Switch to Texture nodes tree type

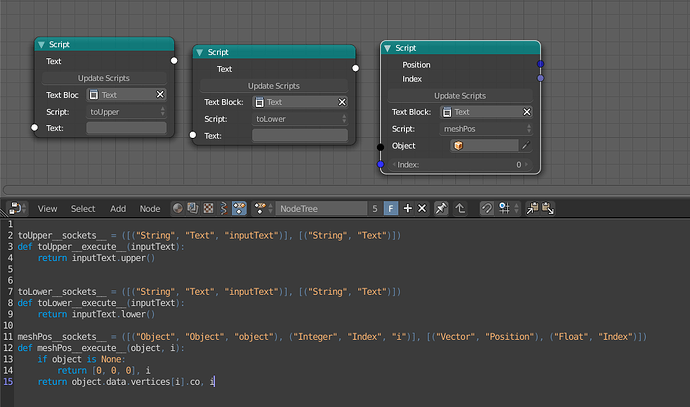click(208, 208)
